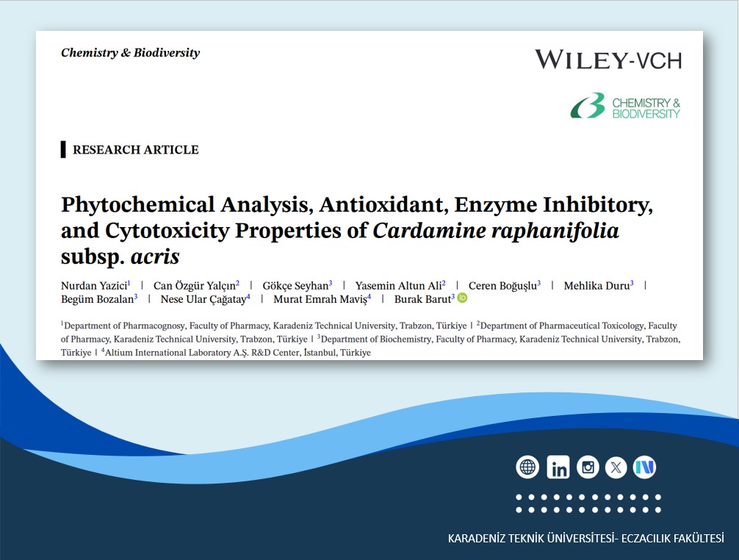Select the RESEARCH ARTICLE heading label
739x560 pixels.
135,150
